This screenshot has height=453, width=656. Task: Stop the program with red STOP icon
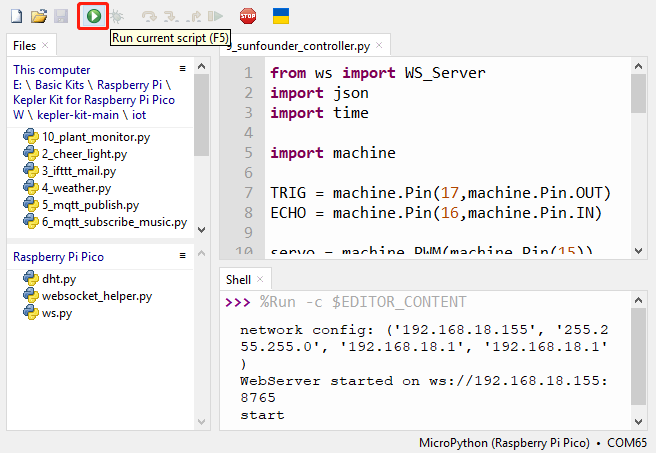pyautogui.click(x=248, y=16)
